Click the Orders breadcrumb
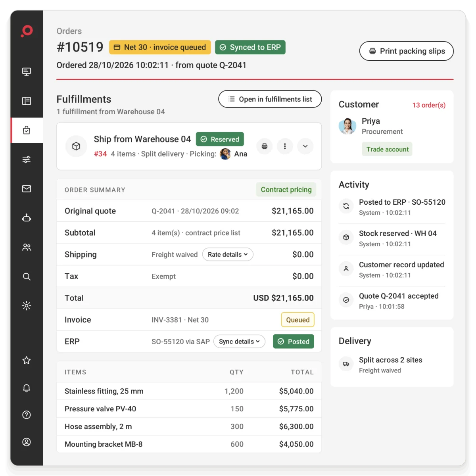 (69, 31)
